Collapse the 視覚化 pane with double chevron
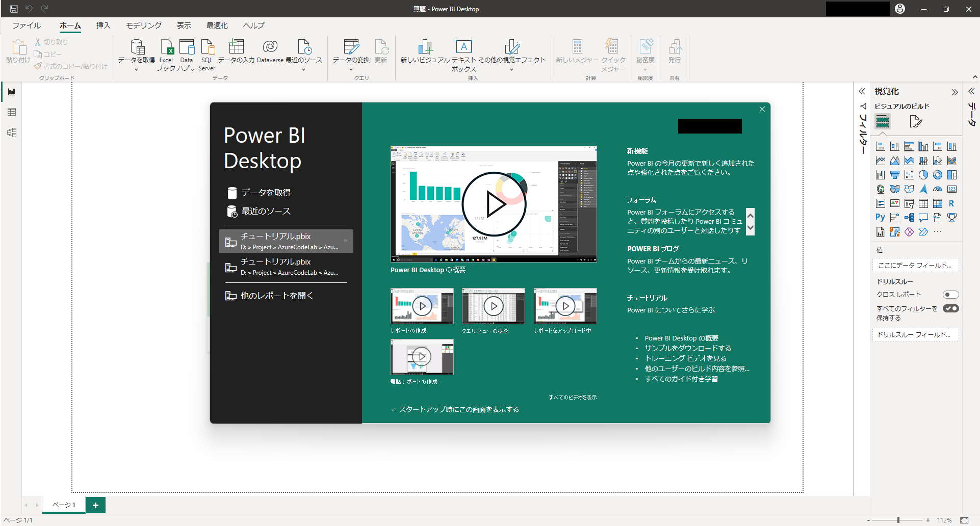980x526 pixels. 955,92
